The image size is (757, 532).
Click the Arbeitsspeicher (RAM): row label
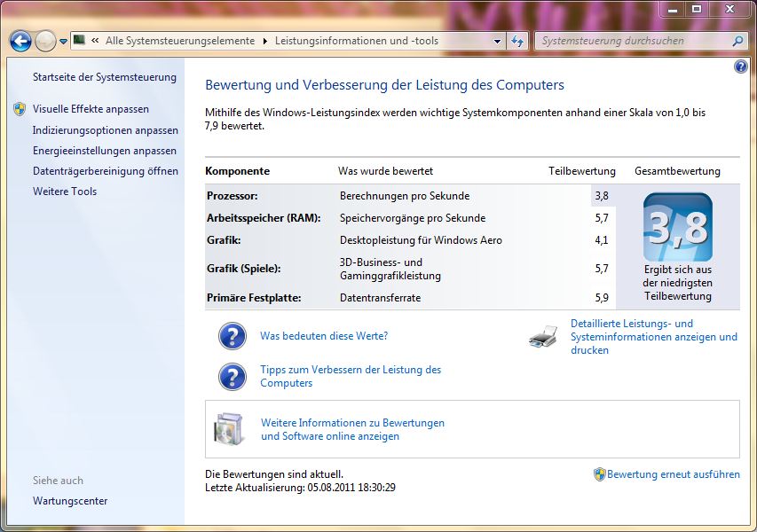(x=264, y=218)
